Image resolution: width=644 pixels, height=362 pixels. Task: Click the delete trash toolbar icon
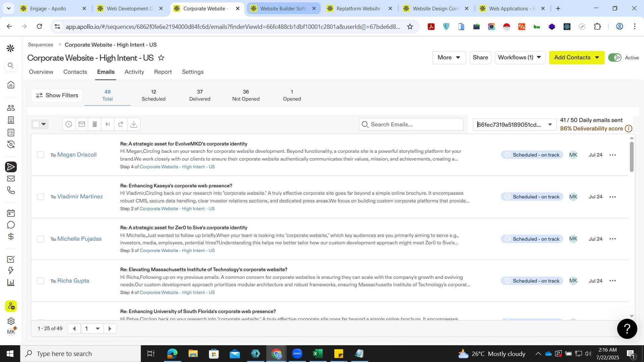(x=95, y=124)
